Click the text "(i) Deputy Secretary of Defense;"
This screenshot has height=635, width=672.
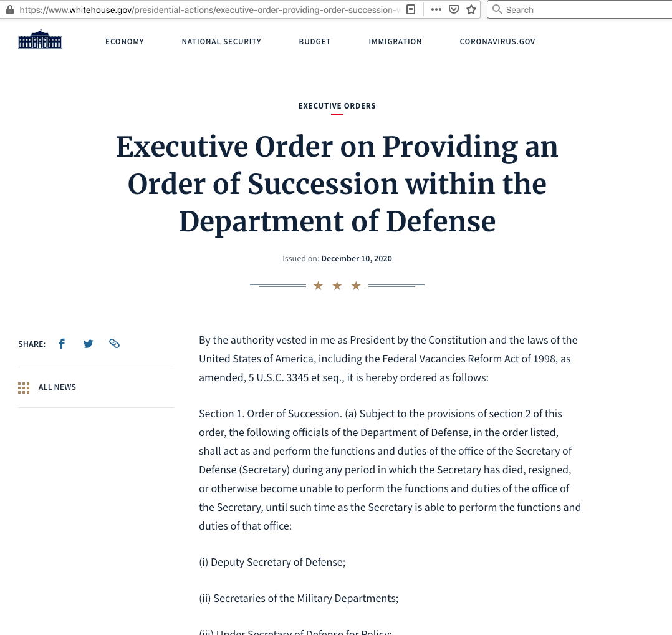(x=272, y=562)
